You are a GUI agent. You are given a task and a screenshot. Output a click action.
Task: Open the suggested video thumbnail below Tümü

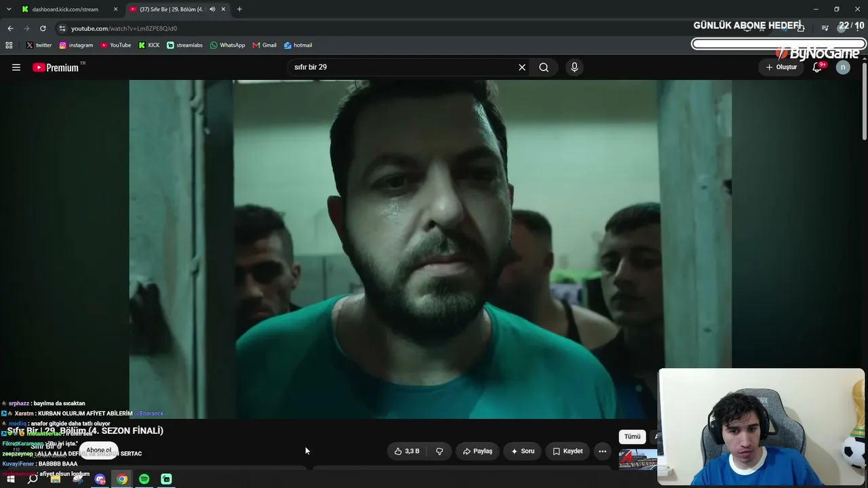[x=638, y=459]
